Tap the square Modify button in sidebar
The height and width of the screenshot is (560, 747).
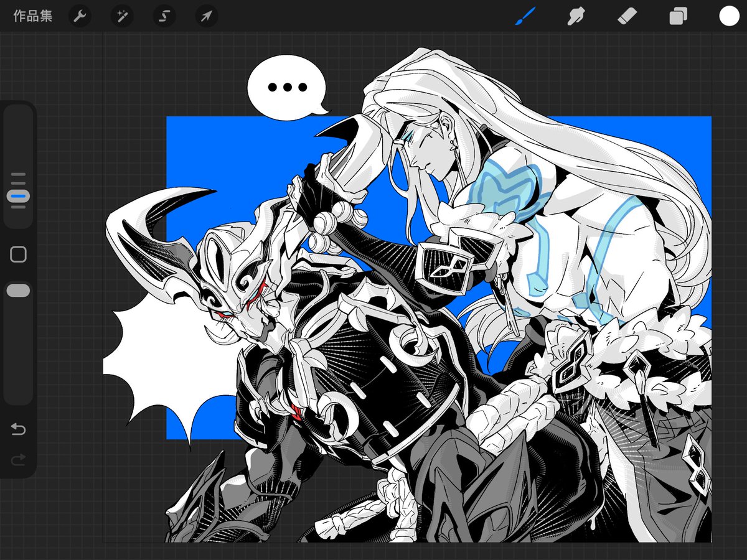[18, 254]
